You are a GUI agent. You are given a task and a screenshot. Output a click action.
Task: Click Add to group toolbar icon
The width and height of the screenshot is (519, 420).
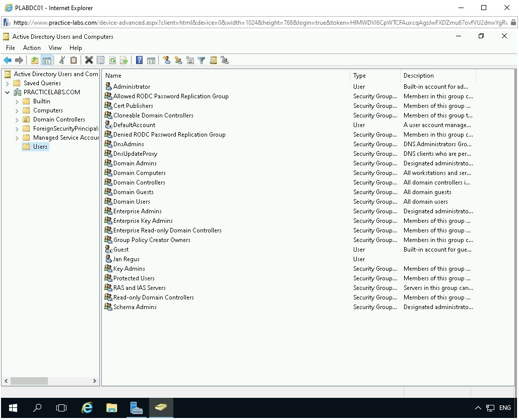click(x=225, y=61)
